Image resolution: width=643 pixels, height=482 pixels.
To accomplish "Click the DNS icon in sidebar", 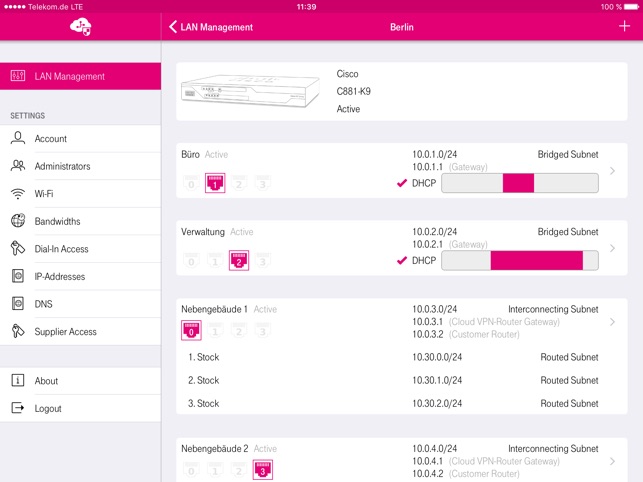I will pyautogui.click(x=18, y=304).
